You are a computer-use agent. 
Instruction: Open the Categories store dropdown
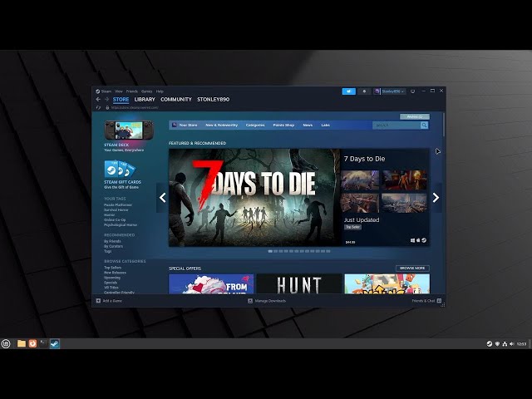pos(255,126)
